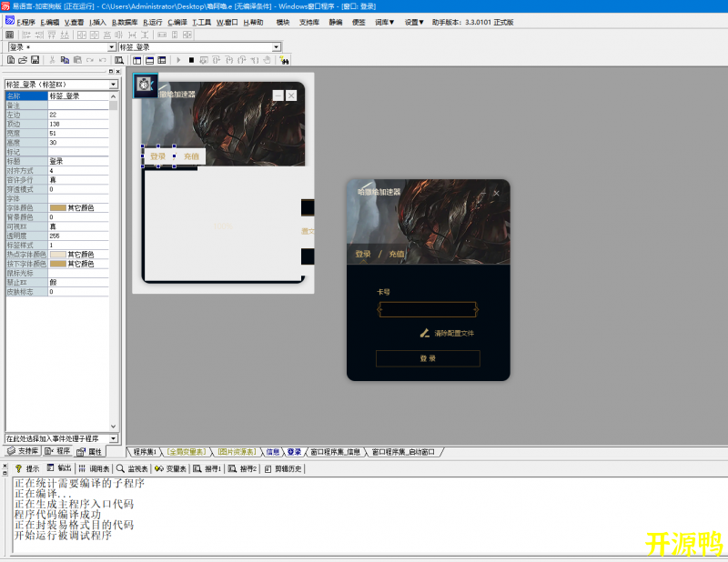Select the 充值 label in the form designer
Viewport: 728px width, 562px height.
[x=191, y=156]
